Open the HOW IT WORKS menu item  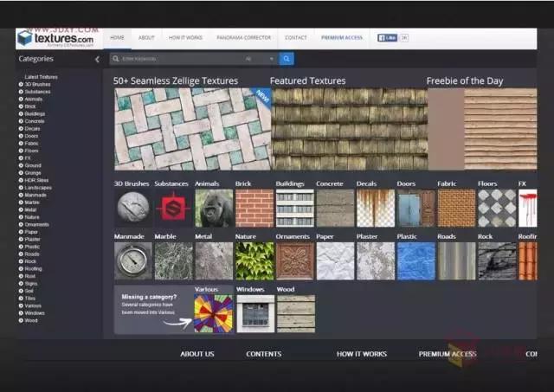(x=185, y=38)
